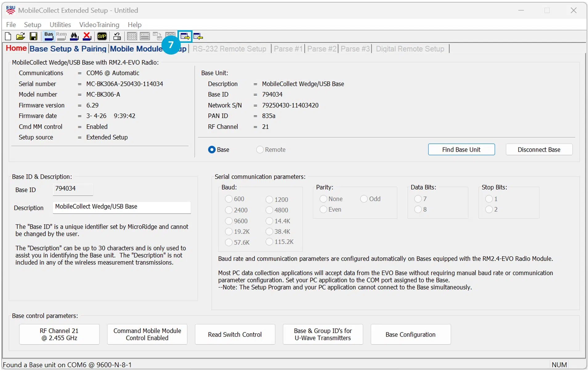The height and width of the screenshot is (371, 588).
Task: Click the switch with undo arrow icon
Action: pos(117,36)
